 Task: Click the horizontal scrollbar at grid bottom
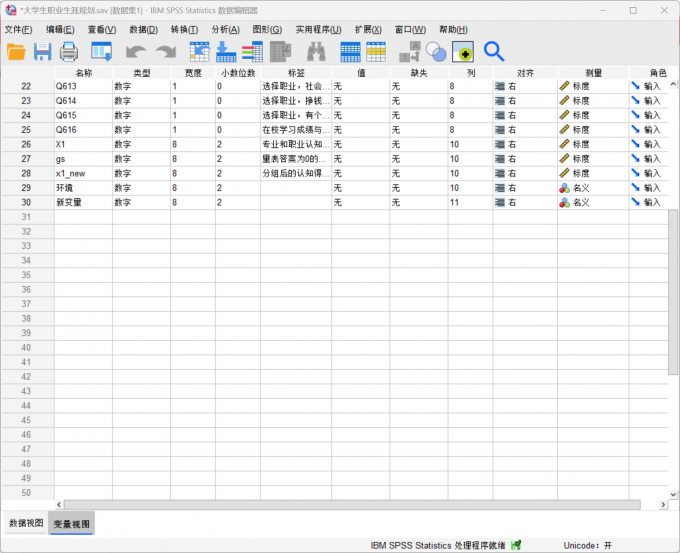coord(350,505)
